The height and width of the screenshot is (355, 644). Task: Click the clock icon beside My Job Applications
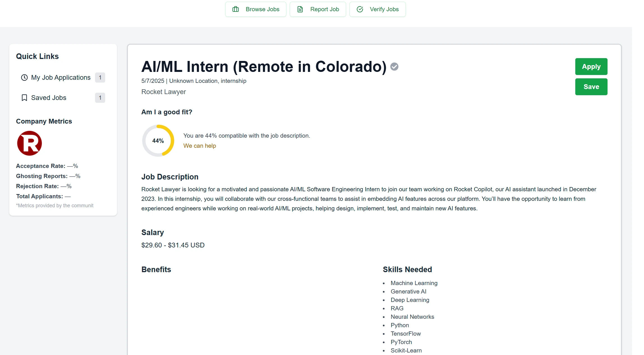24,78
